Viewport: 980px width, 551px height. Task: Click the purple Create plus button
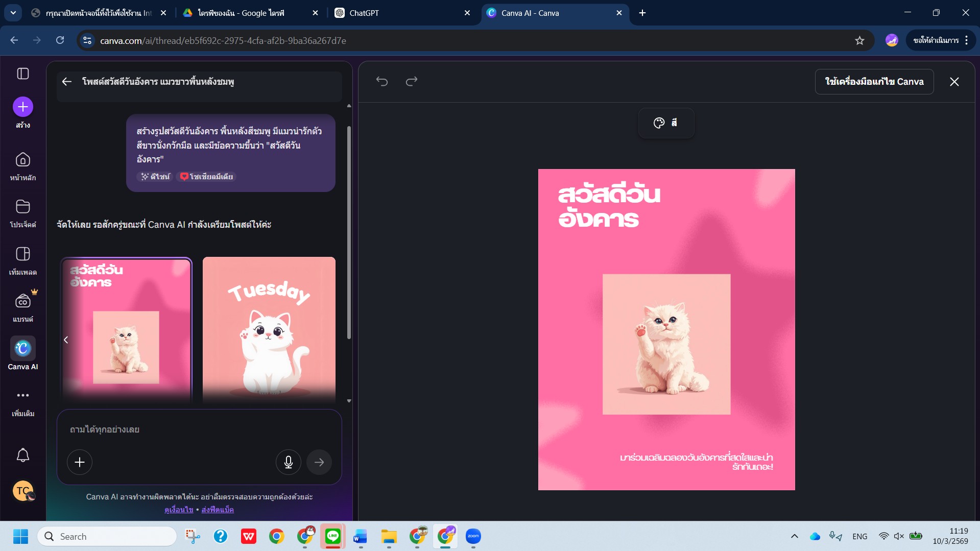(x=23, y=107)
